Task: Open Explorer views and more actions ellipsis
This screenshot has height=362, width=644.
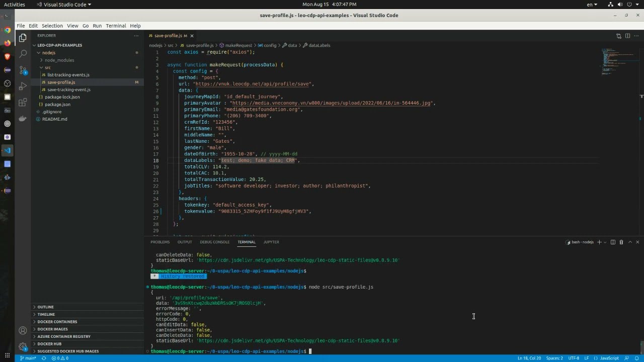Action: coord(136,36)
